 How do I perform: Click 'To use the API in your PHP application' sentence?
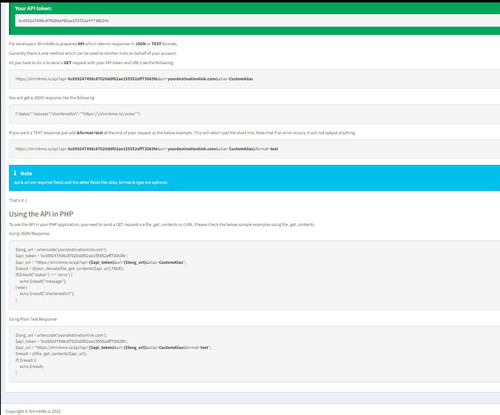(162, 225)
